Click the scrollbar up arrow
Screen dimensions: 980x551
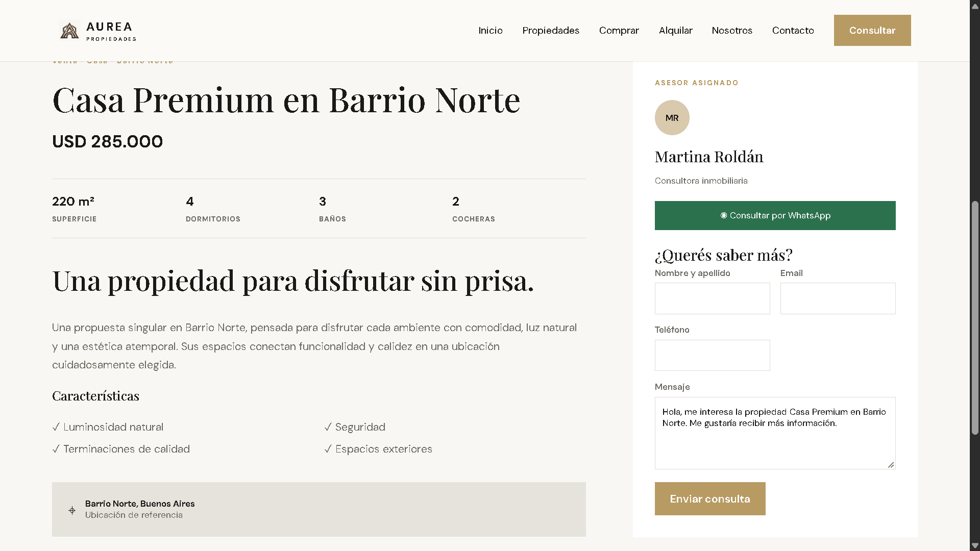975,6
